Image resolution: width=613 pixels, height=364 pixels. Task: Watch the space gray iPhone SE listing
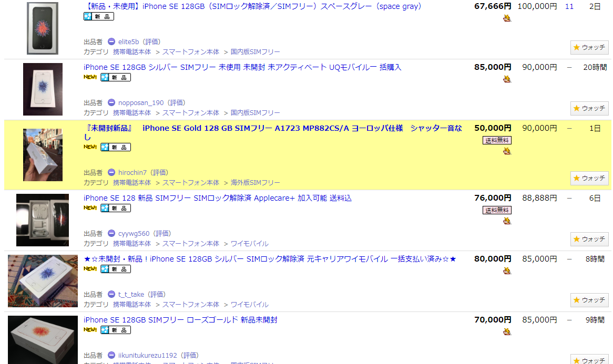click(589, 47)
